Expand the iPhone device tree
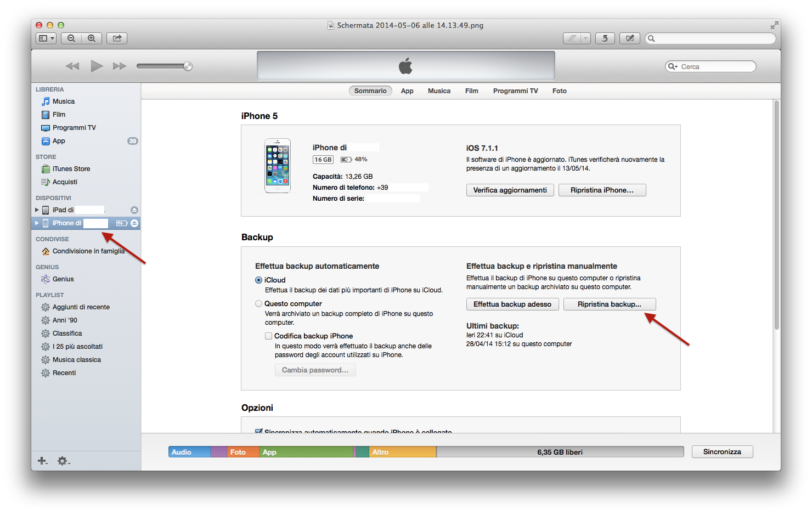Screen dimensions: 812x514 tap(37, 223)
